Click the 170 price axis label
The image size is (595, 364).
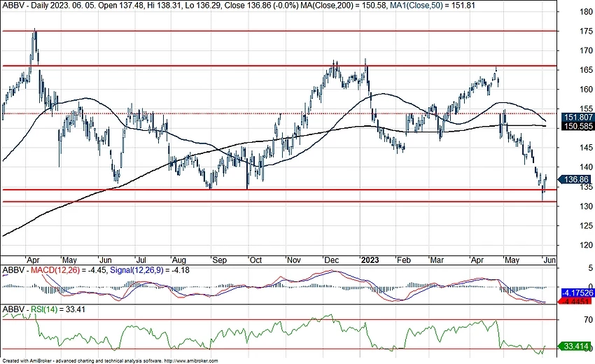point(586,50)
